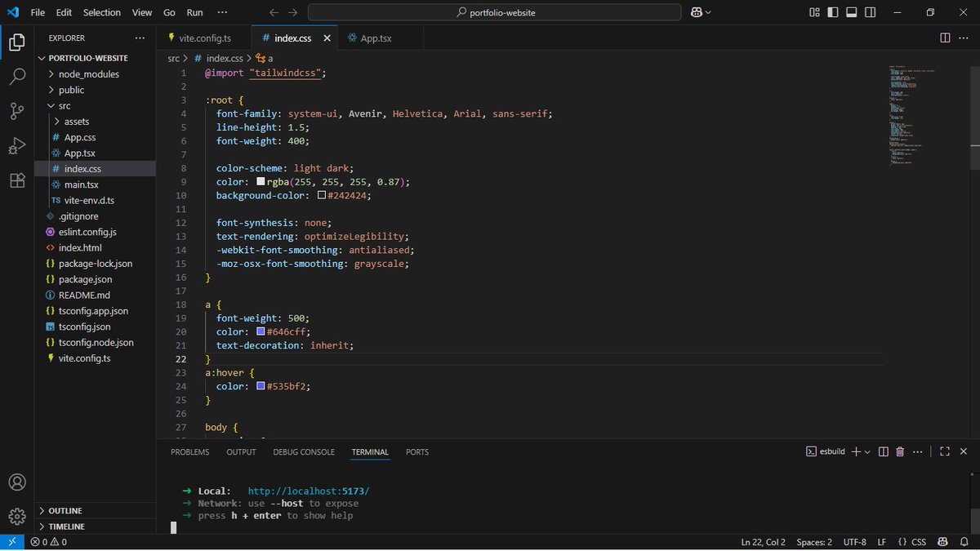Open the notifications bell in status bar

[x=964, y=542]
